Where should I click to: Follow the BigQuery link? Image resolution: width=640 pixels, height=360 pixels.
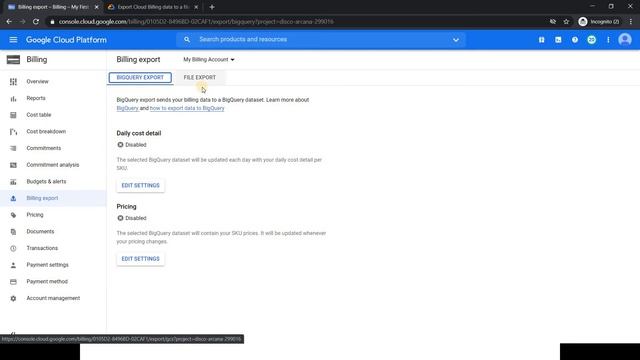click(x=127, y=108)
